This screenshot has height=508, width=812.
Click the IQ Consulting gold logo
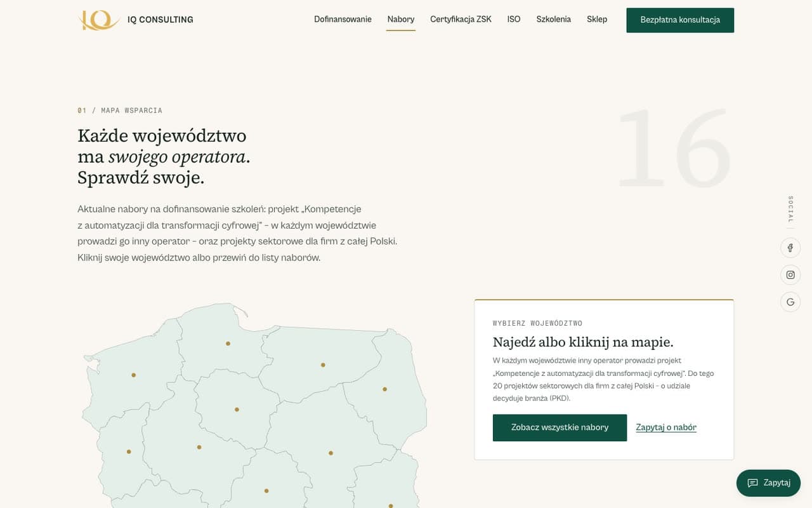(x=99, y=20)
